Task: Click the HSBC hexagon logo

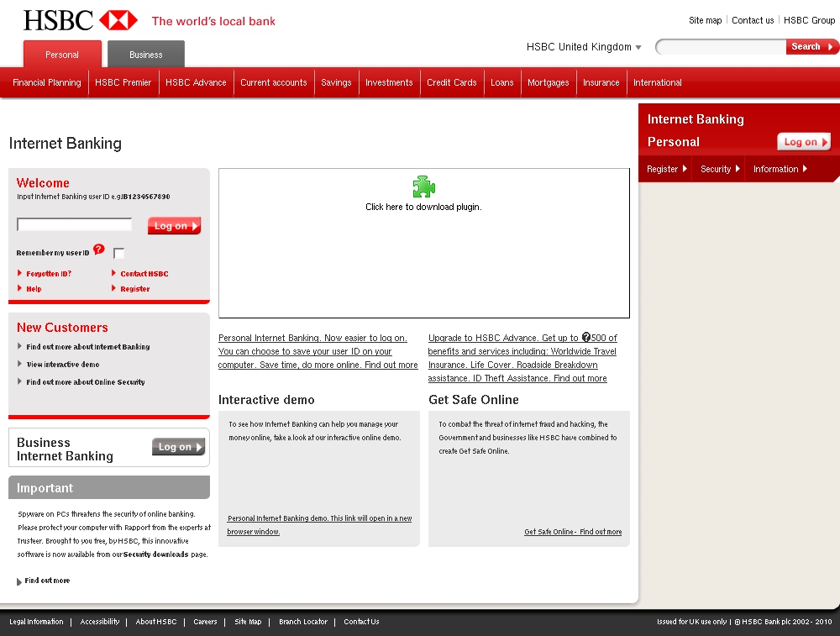Action: [118, 20]
